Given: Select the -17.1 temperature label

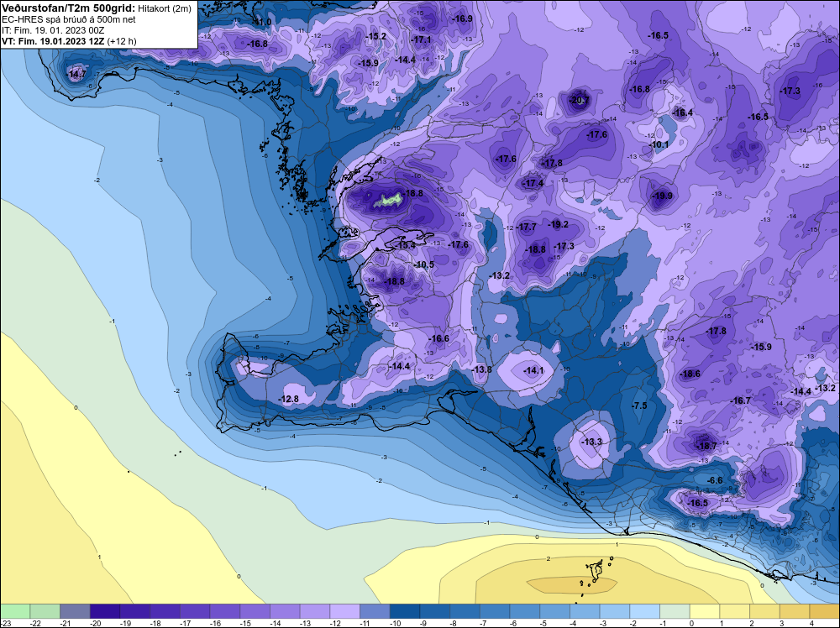Looking at the screenshot, I should click(422, 39).
